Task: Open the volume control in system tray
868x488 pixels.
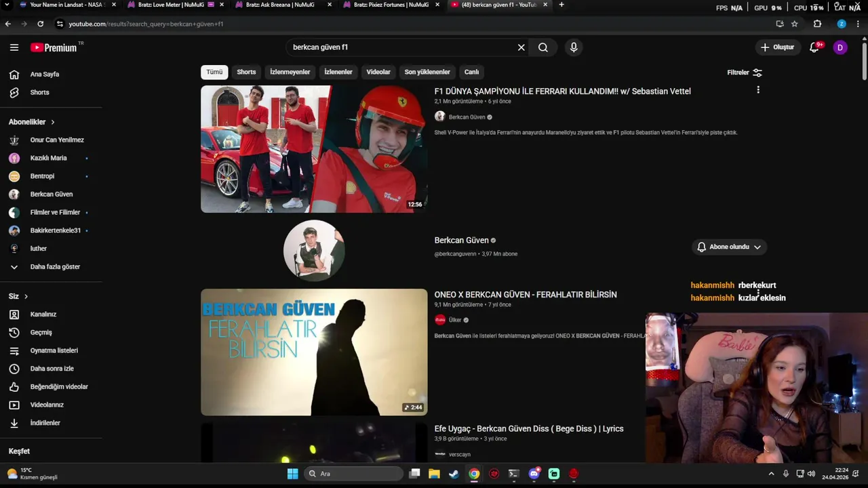Action: click(x=811, y=474)
